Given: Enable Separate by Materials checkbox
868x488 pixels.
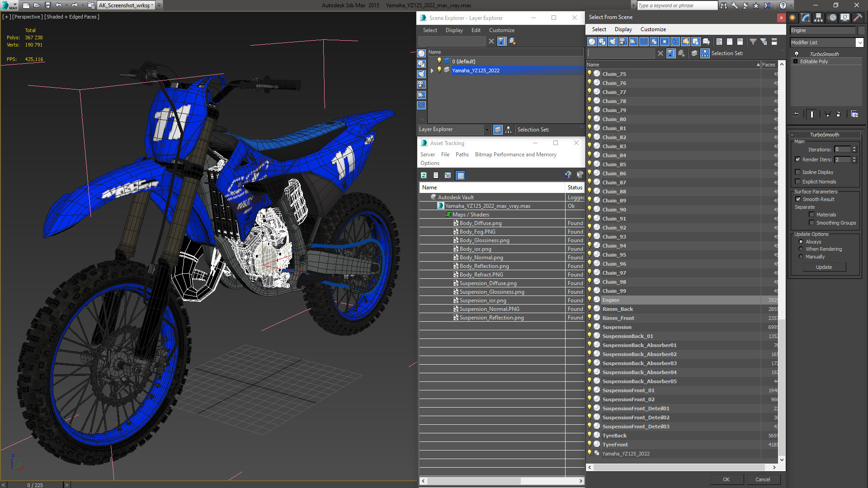Looking at the screenshot, I should coord(812,215).
